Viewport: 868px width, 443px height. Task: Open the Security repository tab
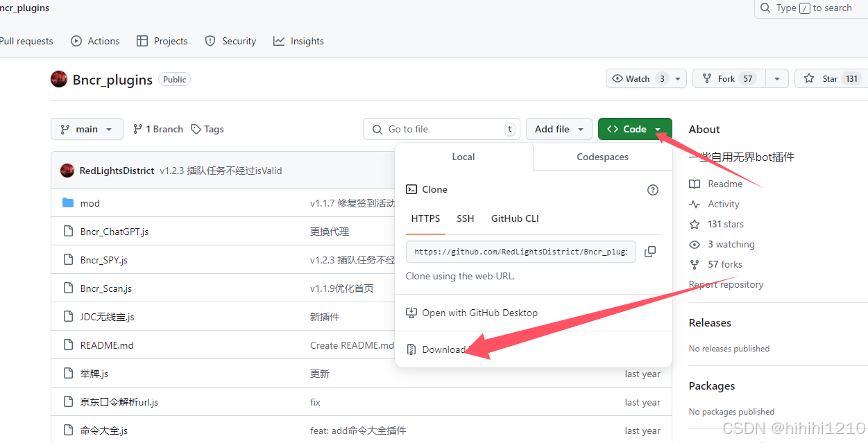(230, 41)
